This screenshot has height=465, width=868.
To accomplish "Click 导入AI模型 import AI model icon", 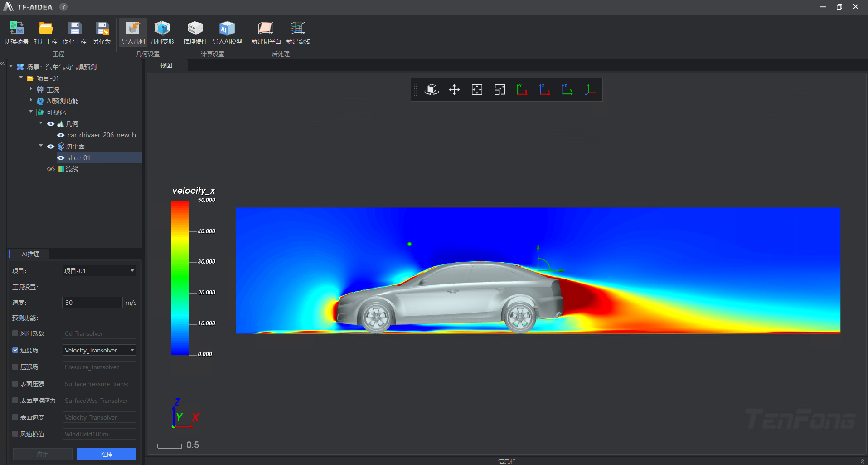I will [228, 33].
